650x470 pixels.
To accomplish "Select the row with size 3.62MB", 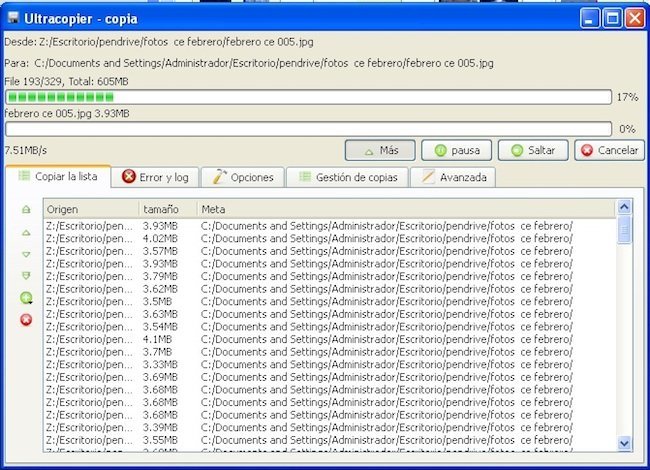I will (x=330, y=289).
